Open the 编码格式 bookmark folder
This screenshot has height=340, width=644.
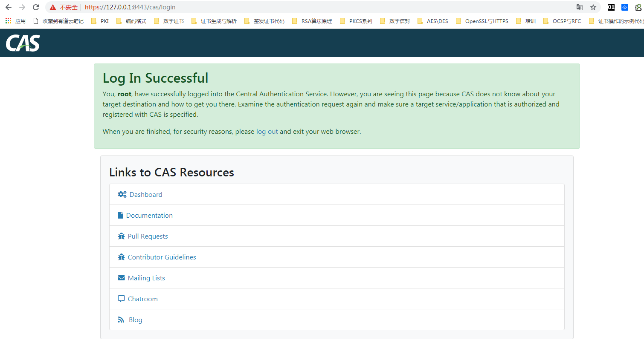[x=131, y=21]
